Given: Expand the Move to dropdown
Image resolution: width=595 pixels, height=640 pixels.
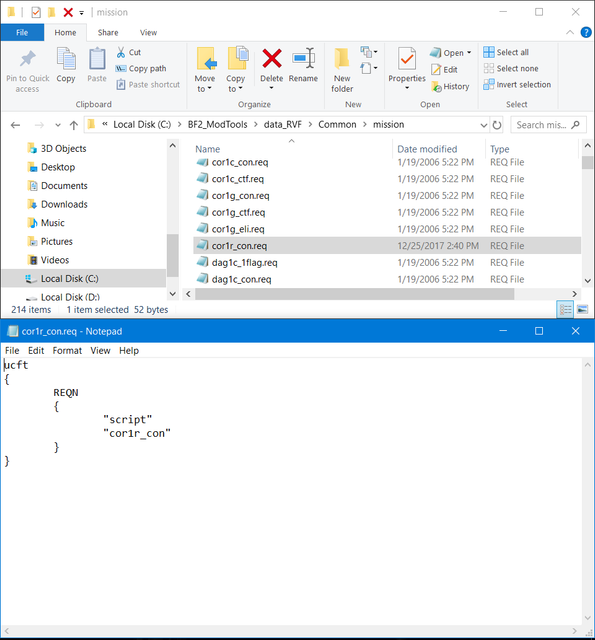Looking at the screenshot, I should [x=204, y=89].
